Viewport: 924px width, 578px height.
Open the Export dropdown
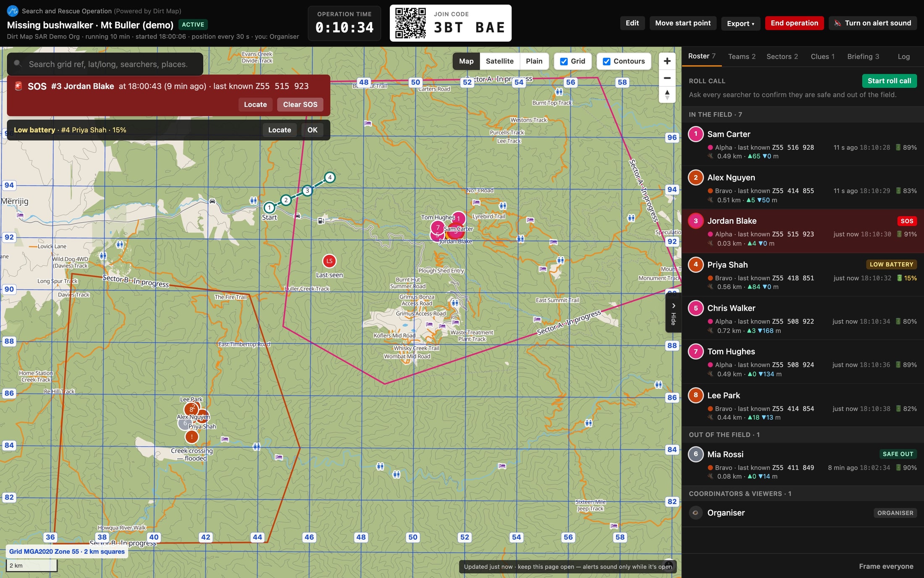point(740,23)
